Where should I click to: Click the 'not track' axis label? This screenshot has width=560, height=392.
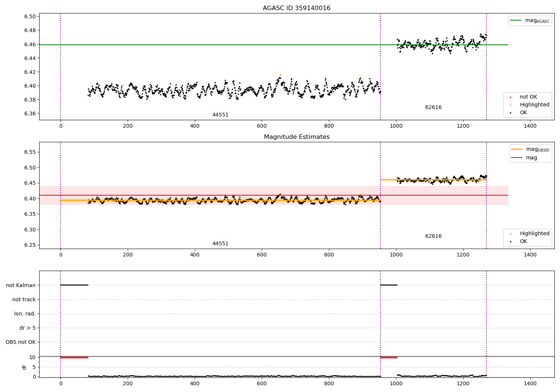click(x=24, y=300)
